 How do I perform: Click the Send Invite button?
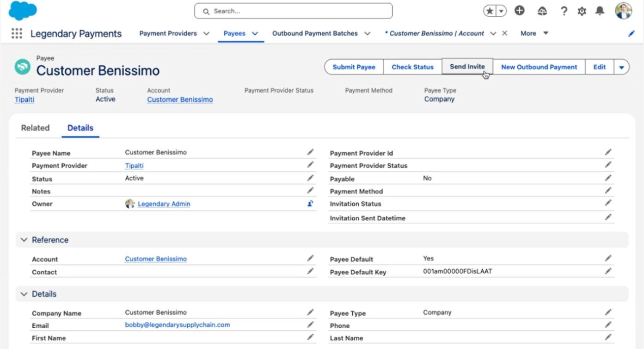point(467,67)
